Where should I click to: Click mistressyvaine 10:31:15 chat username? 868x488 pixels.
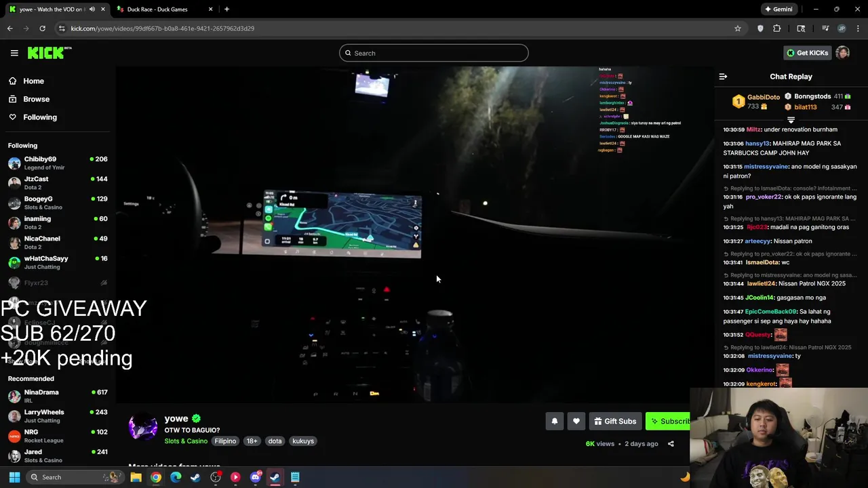tap(766, 167)
